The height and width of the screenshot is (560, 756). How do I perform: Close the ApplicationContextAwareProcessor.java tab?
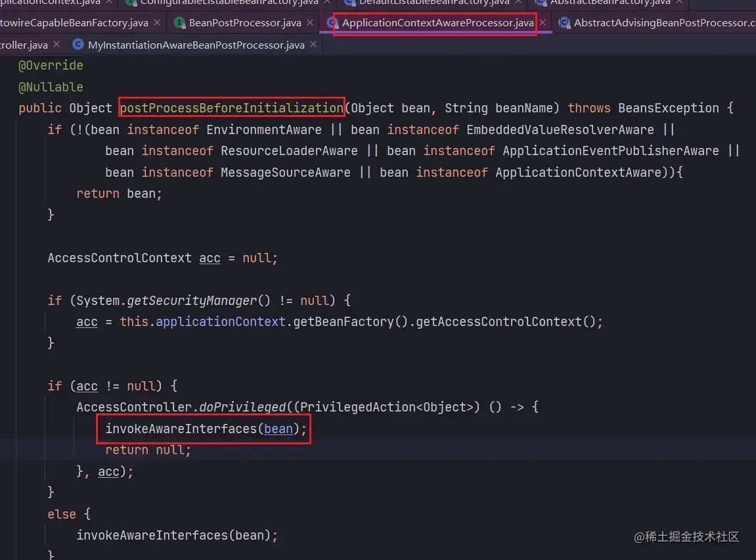click(x=543, y=22)
